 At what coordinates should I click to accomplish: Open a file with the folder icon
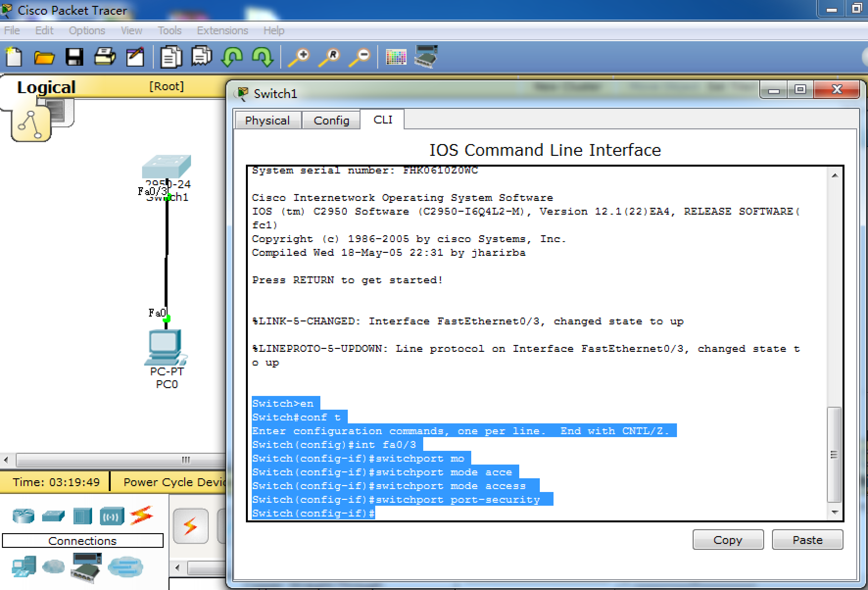[44, 58]
